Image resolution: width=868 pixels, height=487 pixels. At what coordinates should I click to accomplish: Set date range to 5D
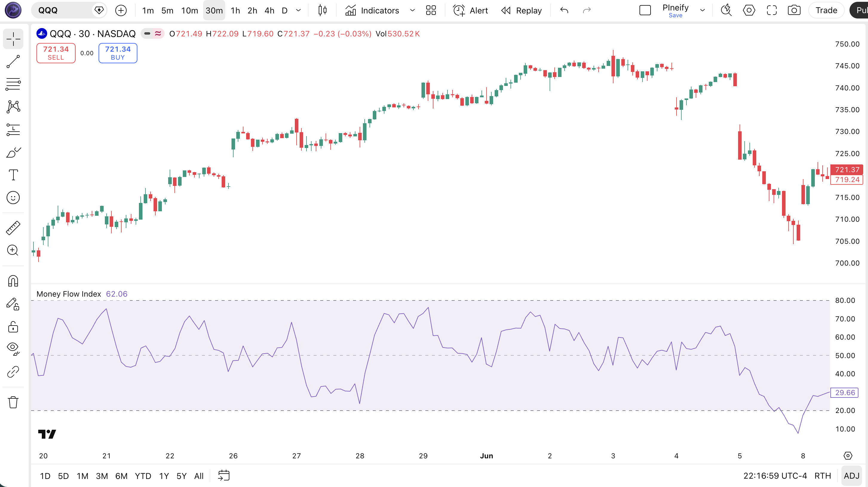tap(63, 476)
